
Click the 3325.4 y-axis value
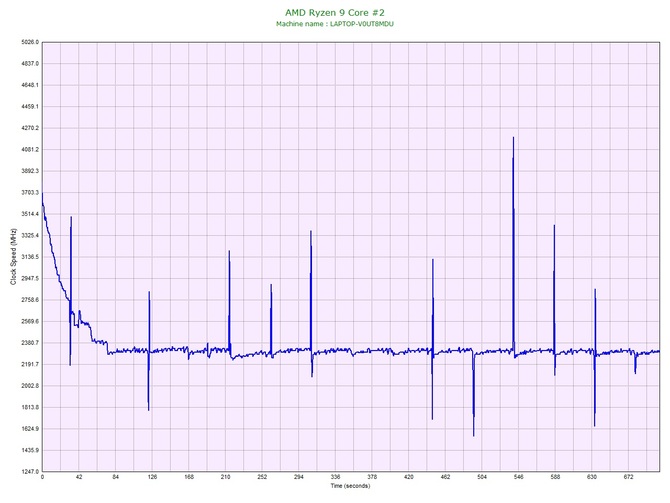tap(30, 235)
